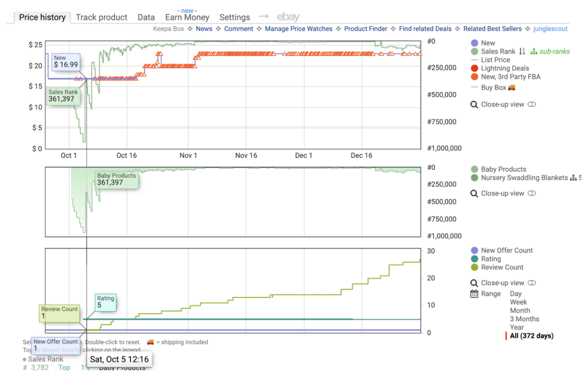This screenshot has width=588, height=387.
Task: Follow the Find related Deals link
Action: [x=425, y=29]
